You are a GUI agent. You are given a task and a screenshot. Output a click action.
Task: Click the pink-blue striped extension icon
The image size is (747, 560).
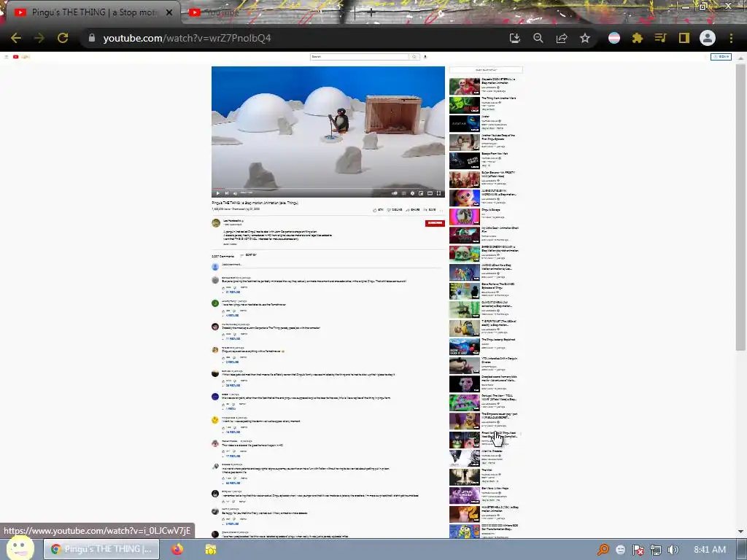point(614,38)
